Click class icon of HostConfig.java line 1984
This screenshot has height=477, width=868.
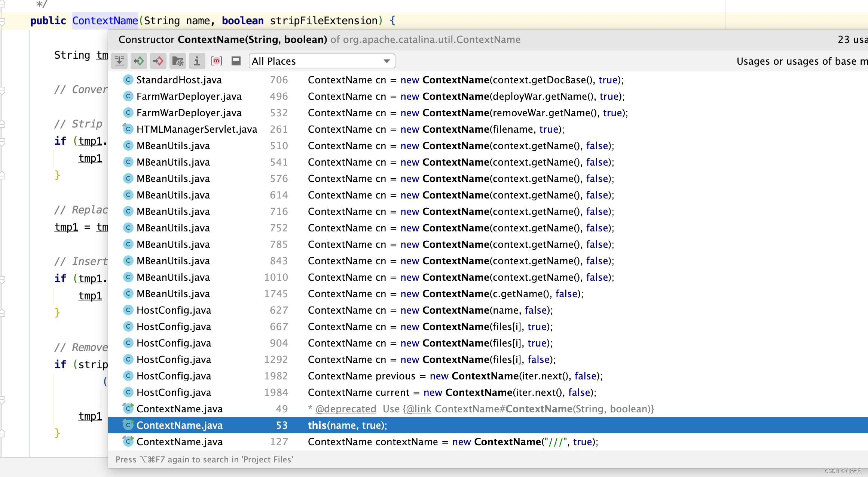click(128, 392)
